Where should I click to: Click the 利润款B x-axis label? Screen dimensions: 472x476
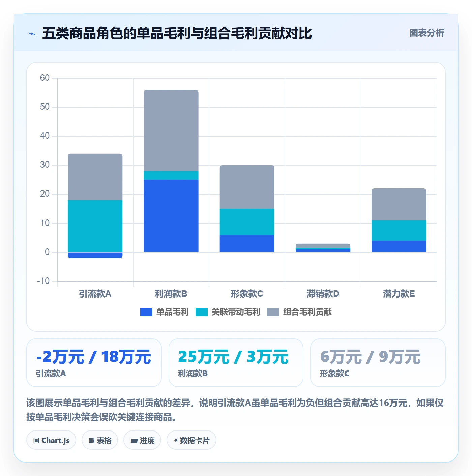click(171, 294)
